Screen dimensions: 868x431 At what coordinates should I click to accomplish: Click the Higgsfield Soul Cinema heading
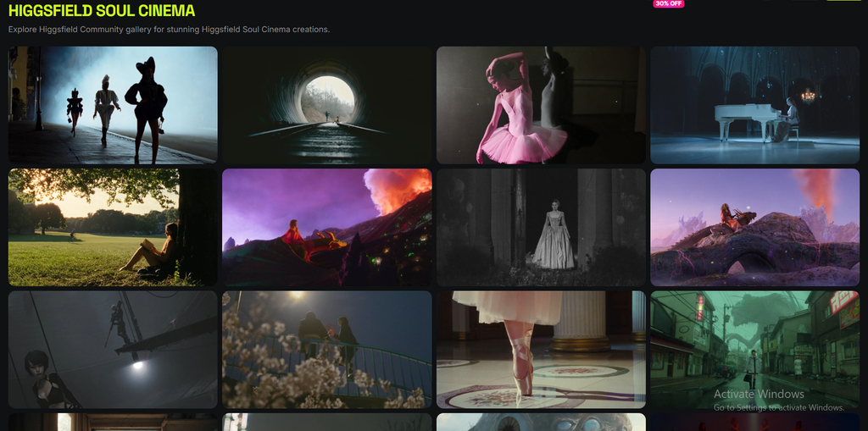(102, 10)
